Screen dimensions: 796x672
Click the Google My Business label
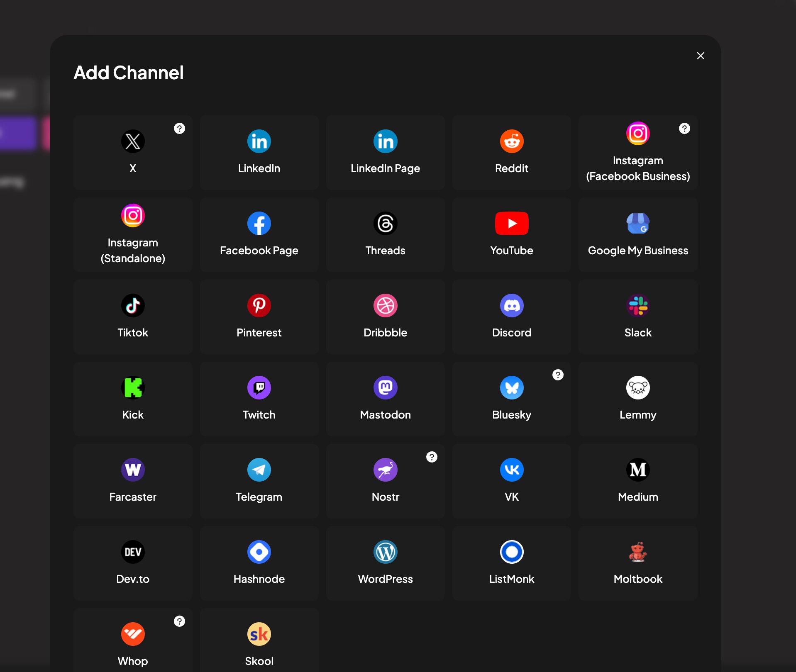pos(637,251)
